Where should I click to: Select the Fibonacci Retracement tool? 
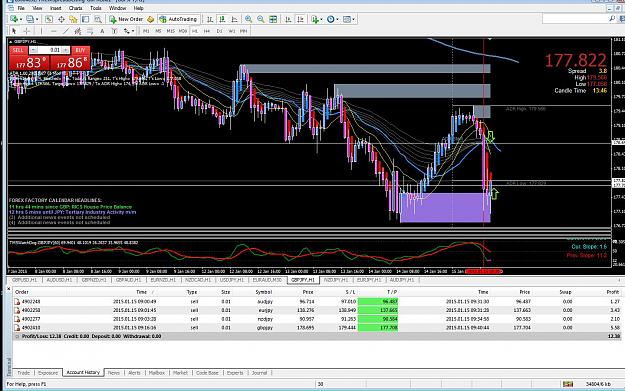click(90, 31)
